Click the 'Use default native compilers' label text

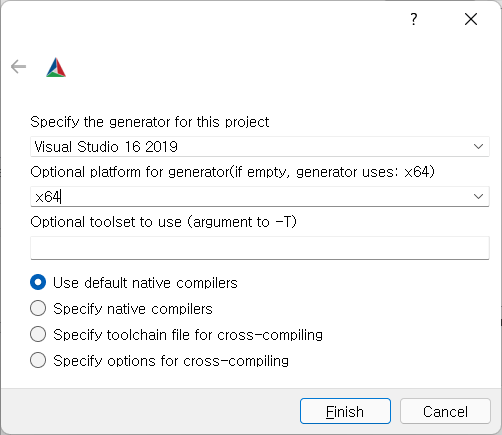pos(145,283)
